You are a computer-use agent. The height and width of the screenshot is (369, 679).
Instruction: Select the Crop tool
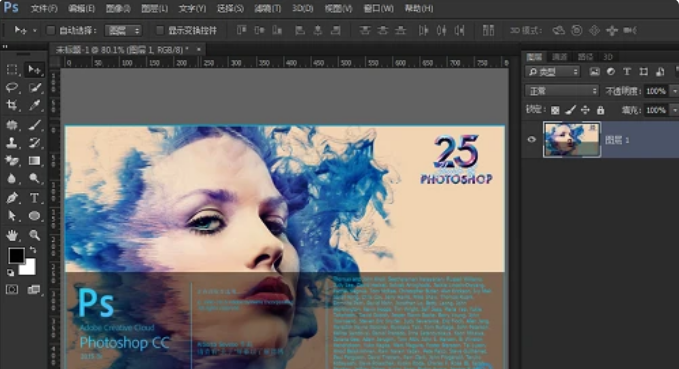click(12, 105)
